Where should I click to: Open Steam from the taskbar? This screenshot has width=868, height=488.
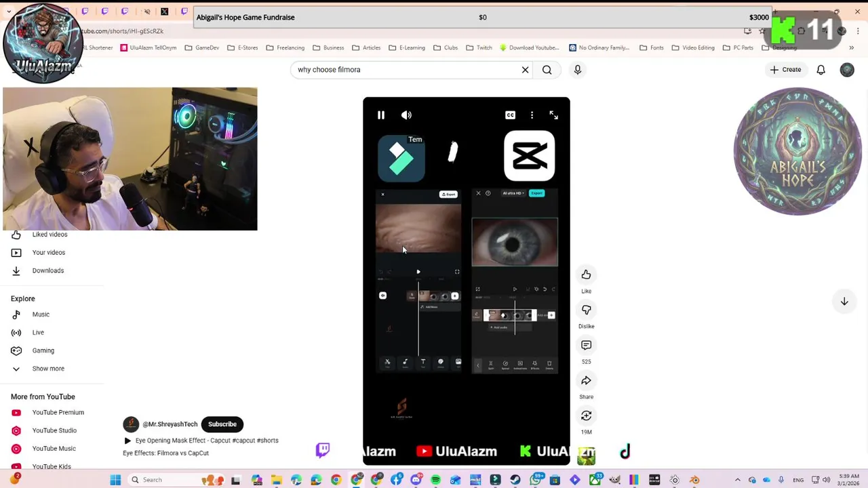(x=515, y=480)
